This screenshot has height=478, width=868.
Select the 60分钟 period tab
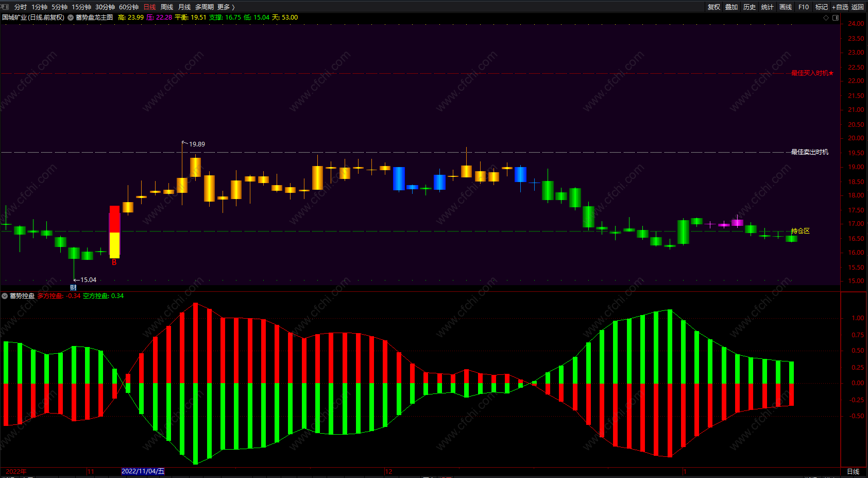(x=129, y=7)
